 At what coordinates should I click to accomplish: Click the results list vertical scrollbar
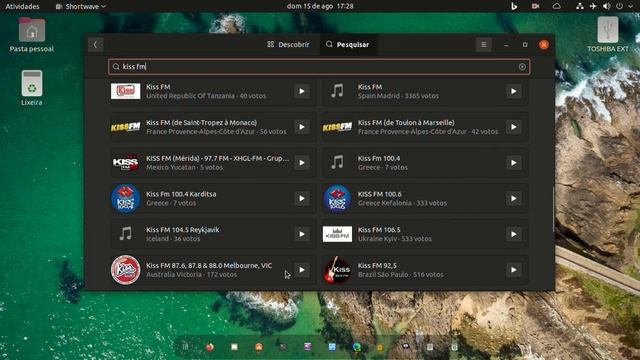pyautogui.click(x=553, y=210)
